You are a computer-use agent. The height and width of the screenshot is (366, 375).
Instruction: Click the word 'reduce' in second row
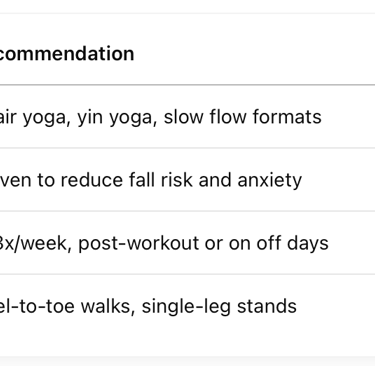click(x=91, y=180)
